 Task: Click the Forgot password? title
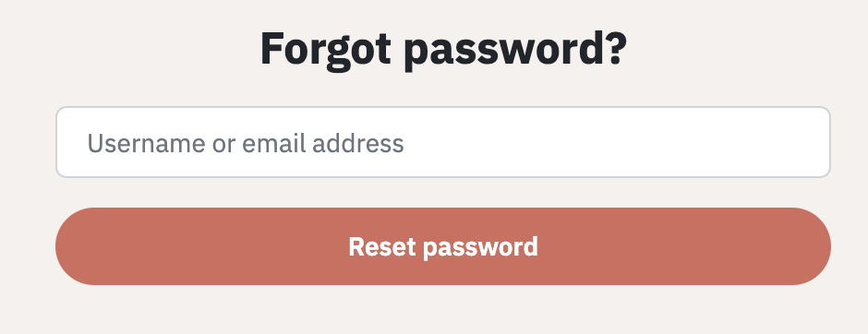click(x=443, y=50)
